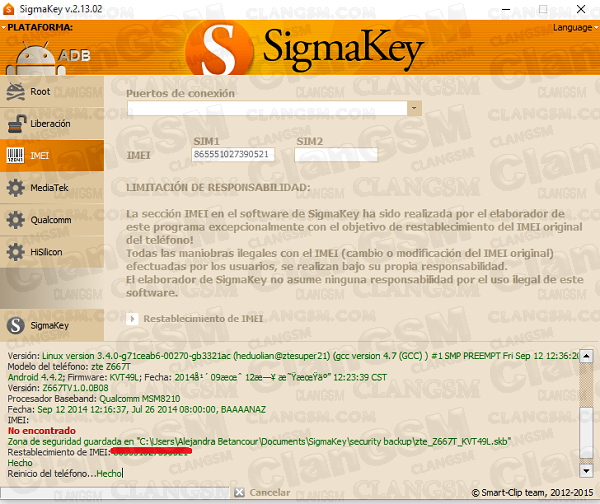Click the Linux version log line
The width and height of the screenshot is (600, 504).
tap(293, 356)
